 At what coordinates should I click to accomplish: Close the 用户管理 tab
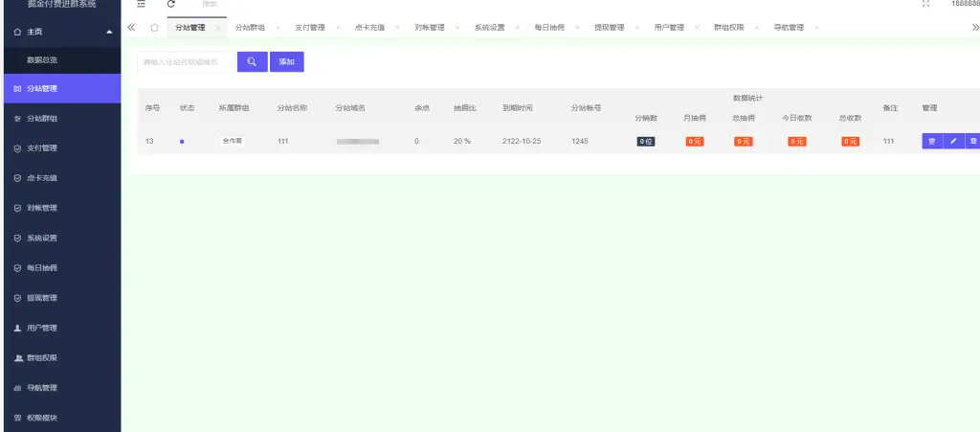point(698,28)
